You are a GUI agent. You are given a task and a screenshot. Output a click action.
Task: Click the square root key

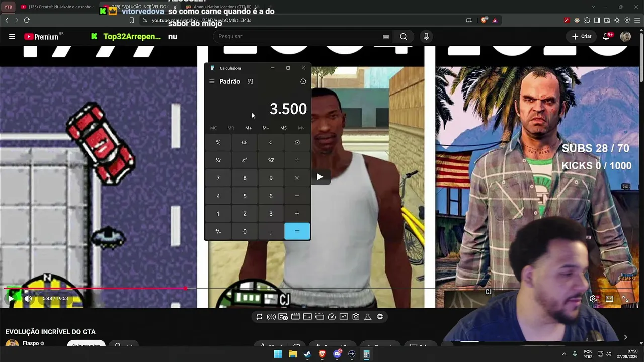point(271,160)
